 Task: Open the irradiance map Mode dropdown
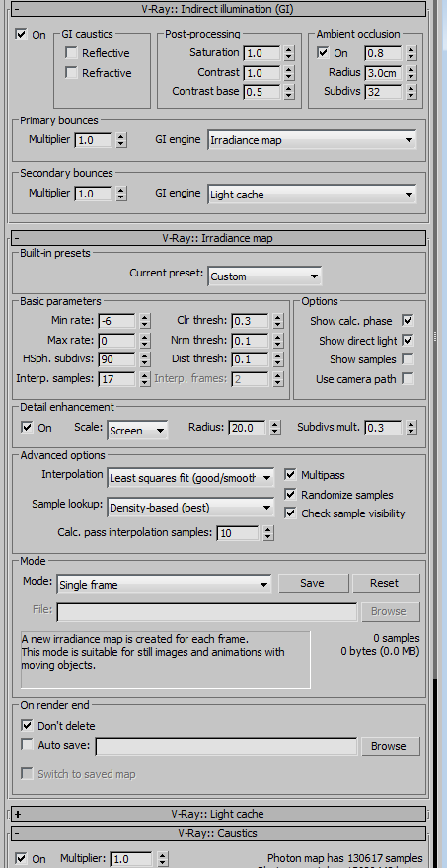164,584
